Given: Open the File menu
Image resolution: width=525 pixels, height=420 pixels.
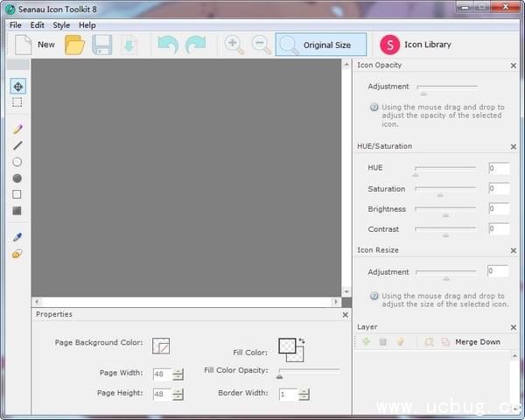Looking at the screenshot, I should coord(16,25).
